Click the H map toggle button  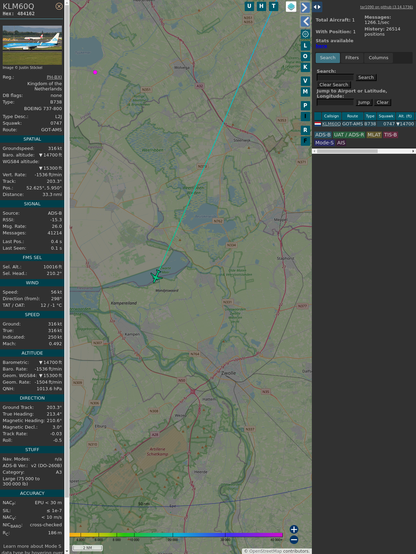pos(261,6)
